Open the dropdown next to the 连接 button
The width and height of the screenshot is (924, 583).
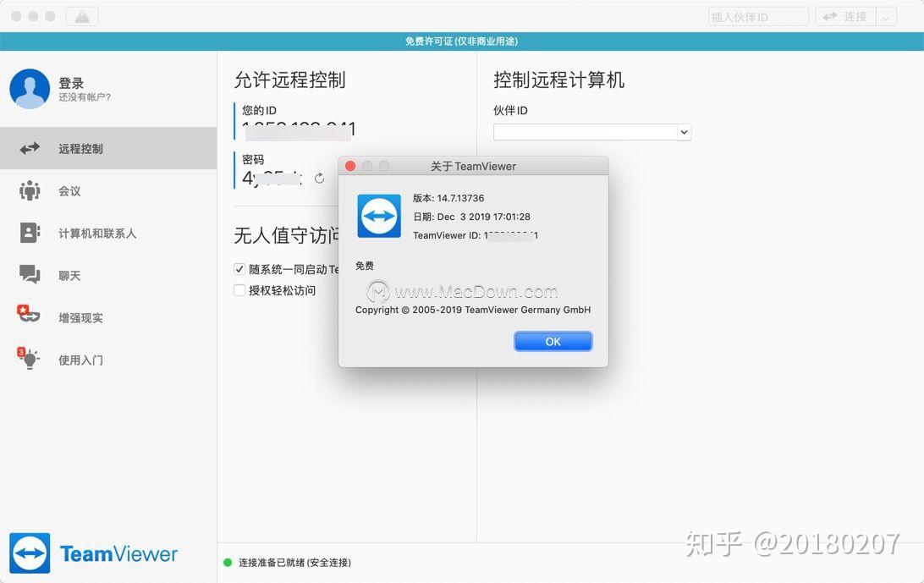coord(883,15)
